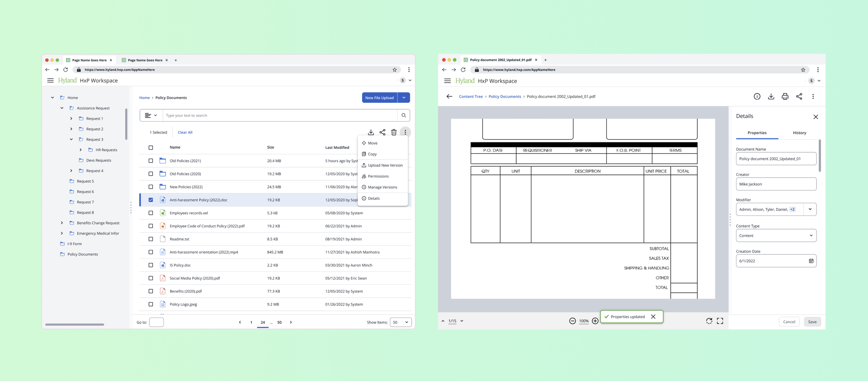Click the New File Upload button
The height and width of the screenshot is (381, 868).
pyautogui.click(x=379, y=98)
